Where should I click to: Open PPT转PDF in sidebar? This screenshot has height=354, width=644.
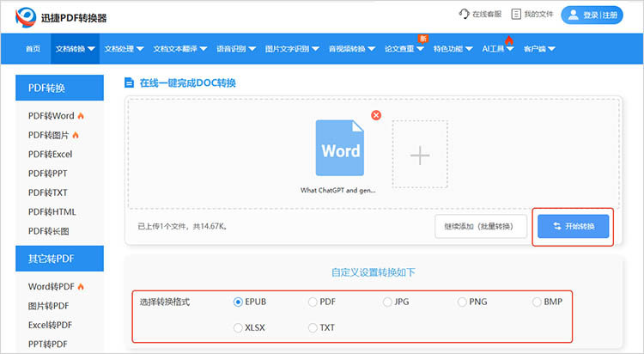[47, 345]
